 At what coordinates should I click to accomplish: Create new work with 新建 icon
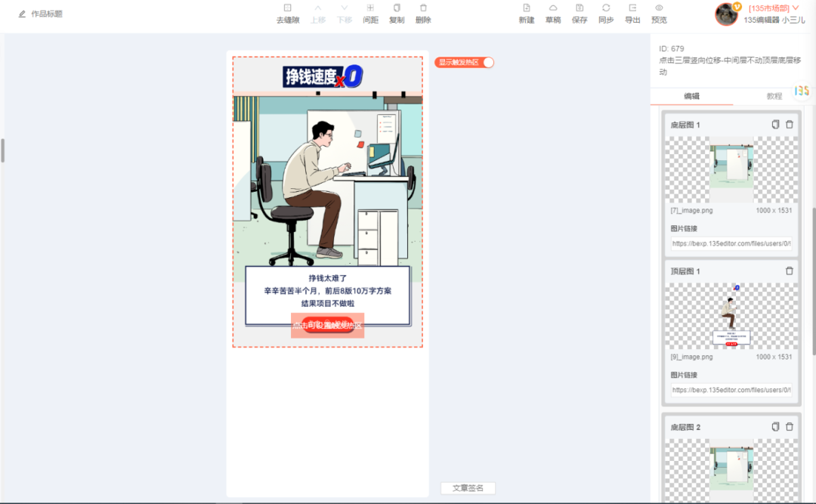point(527,8)
